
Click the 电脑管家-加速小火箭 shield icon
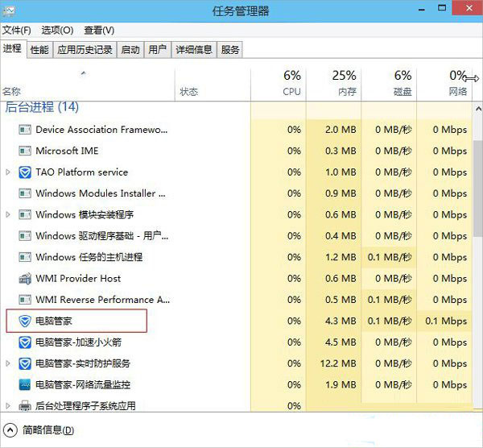coord(25,342)
